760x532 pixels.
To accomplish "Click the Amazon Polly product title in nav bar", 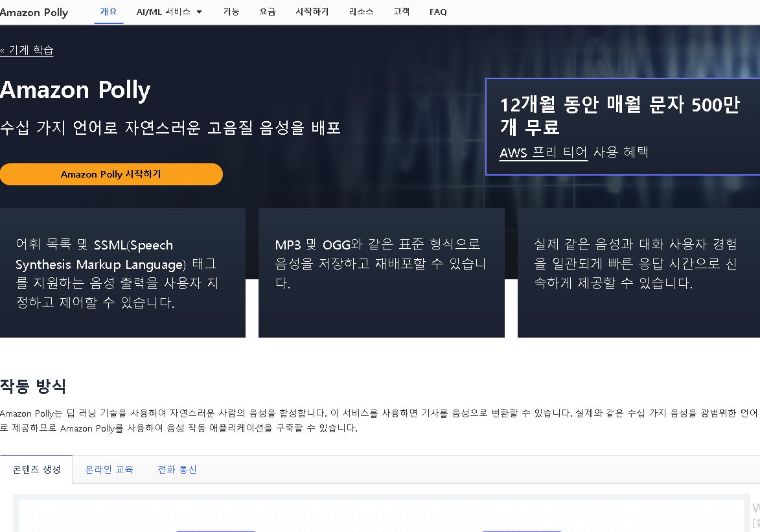I will [34, 12].
